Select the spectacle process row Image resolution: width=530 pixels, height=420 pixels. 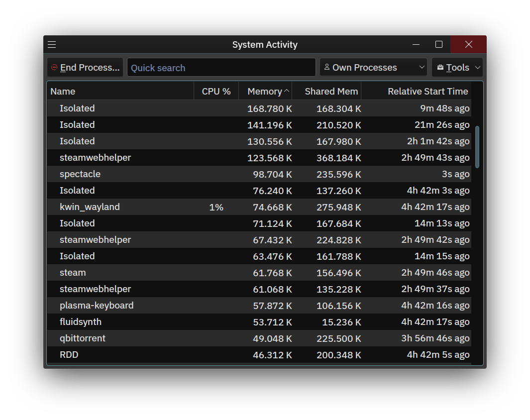(259, 174)
